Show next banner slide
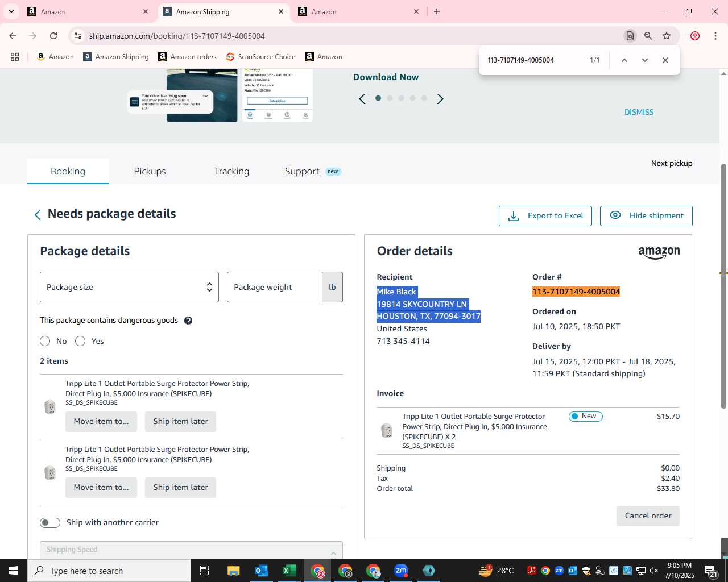Screen dimensions: 728x582 (x=440, y=99)
